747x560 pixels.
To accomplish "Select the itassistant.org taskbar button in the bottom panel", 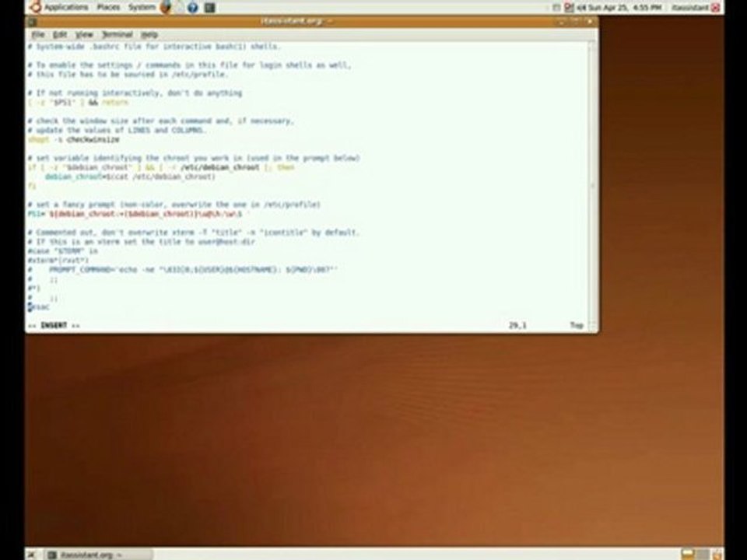I will [99, 555].
